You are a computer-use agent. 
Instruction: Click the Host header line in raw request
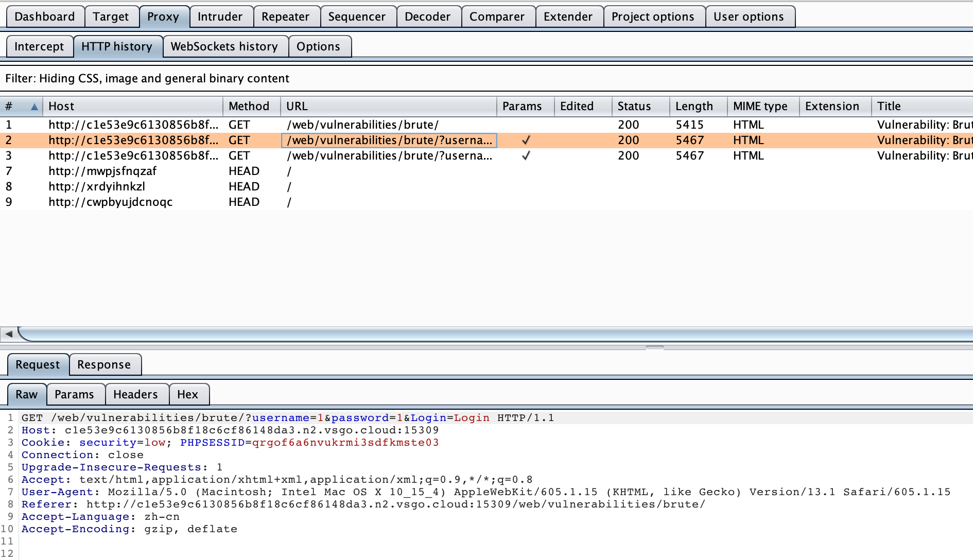point(230,430)
